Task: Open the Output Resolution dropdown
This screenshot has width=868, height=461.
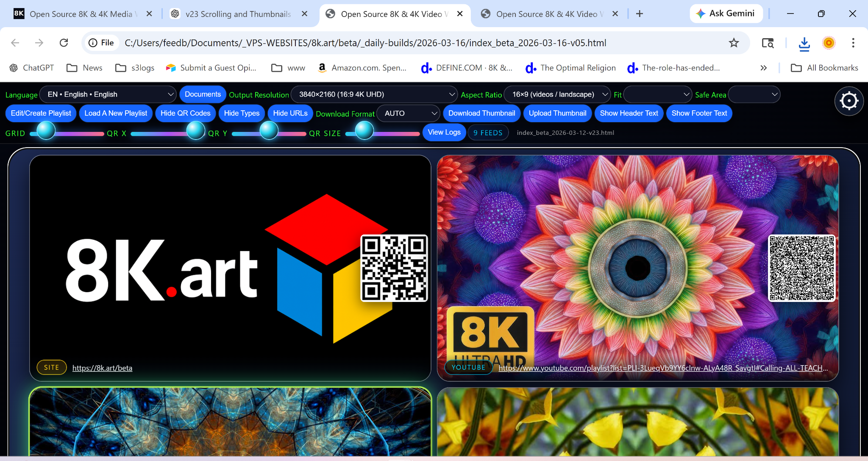Action: [374, 95]
